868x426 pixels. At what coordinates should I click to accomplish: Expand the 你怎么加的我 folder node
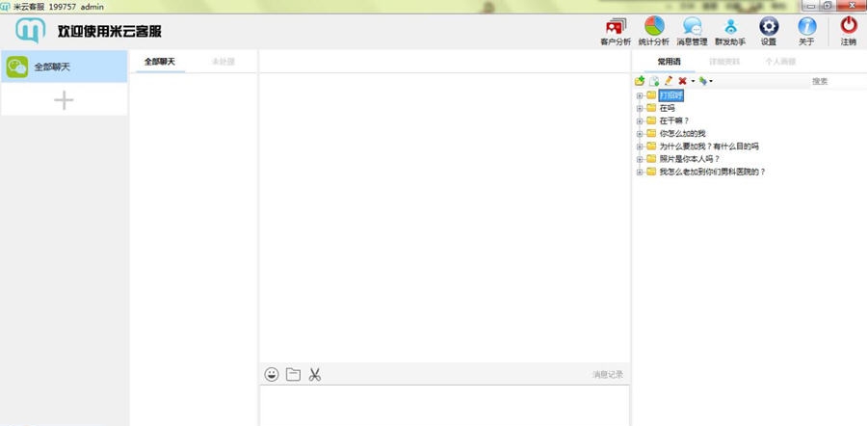(640, 134)
